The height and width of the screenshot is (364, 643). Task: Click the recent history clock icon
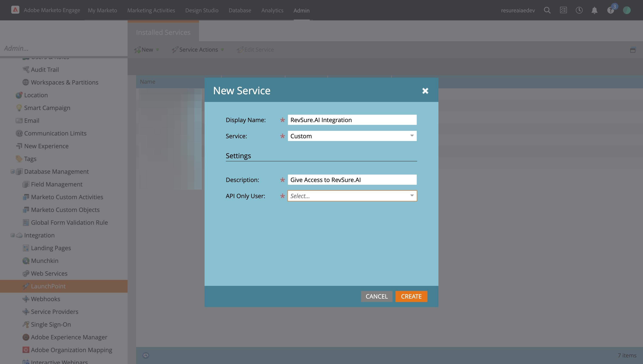click(x=579, y=10)
